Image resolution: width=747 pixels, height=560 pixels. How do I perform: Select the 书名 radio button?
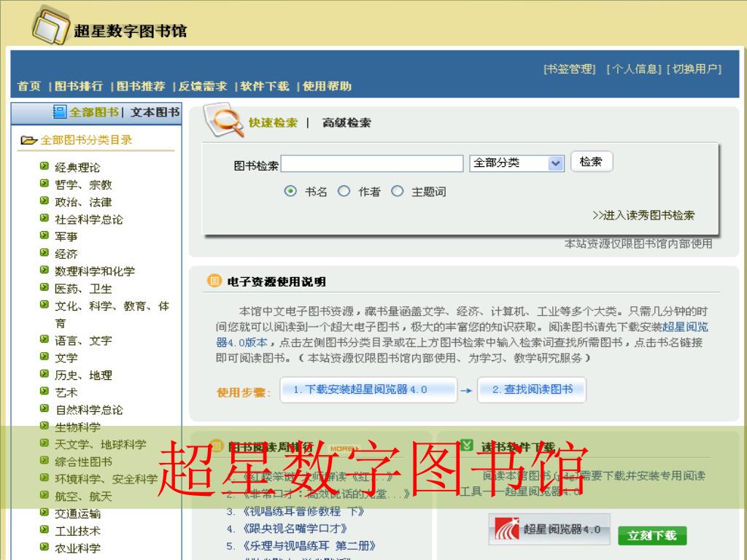tap(290, 191)
